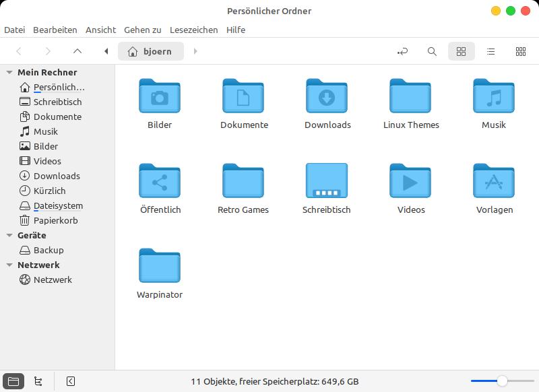Open Papierkorb trash in the sidebar

click(57, 220)
